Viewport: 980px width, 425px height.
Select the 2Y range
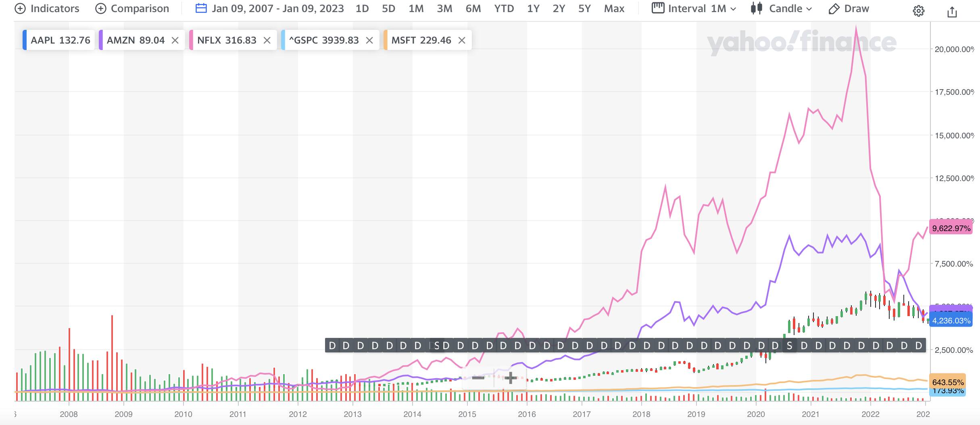pyautogui.click(x=559, y=8)
